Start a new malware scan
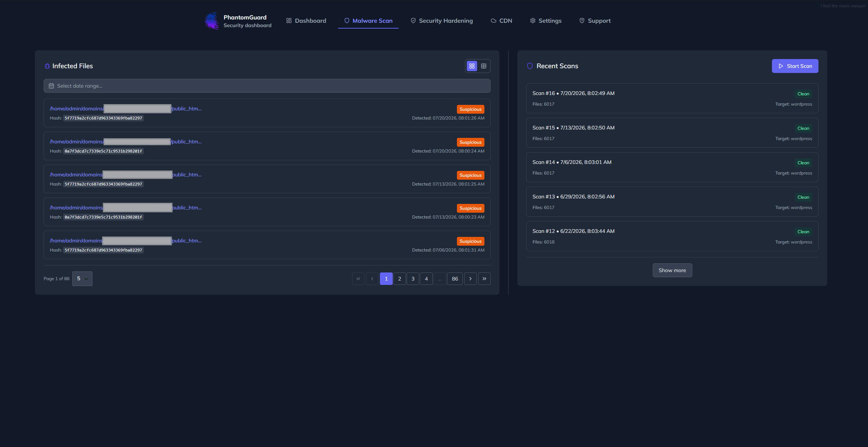Viewport: 868px width, 447px height. point(795,66)
